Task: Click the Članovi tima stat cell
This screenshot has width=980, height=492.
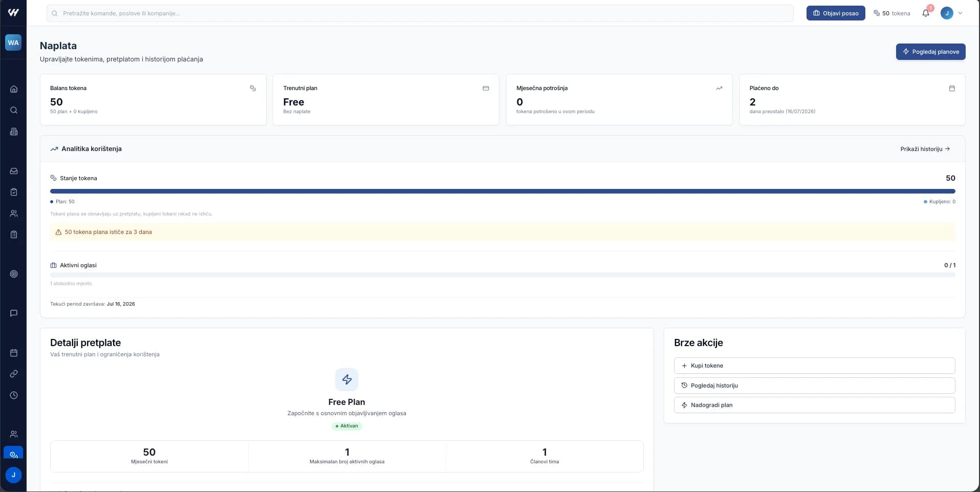Action: pos(545,456)
